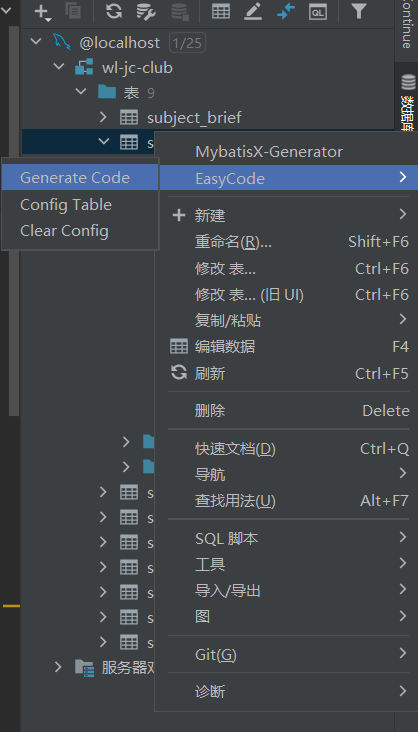Click the table icon of subject_brief
Screen dimensions: 418x732
pyautogui.click(x=129, y=118)
